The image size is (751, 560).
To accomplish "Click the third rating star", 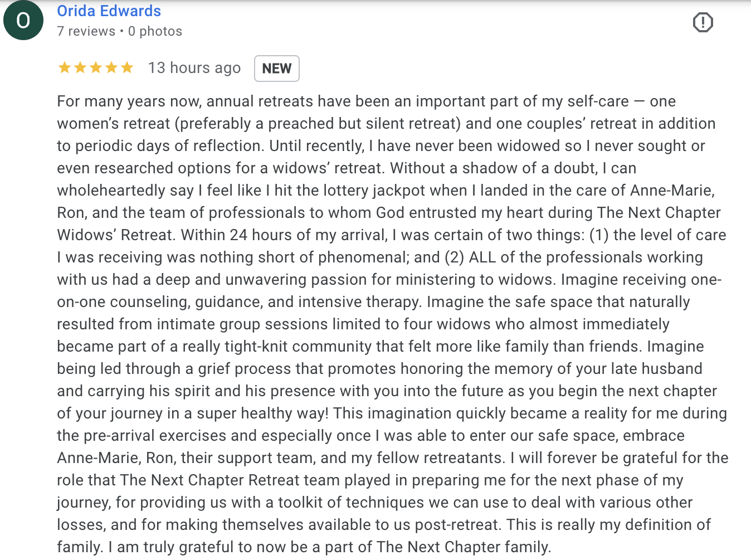I will [x=96, y=68].
